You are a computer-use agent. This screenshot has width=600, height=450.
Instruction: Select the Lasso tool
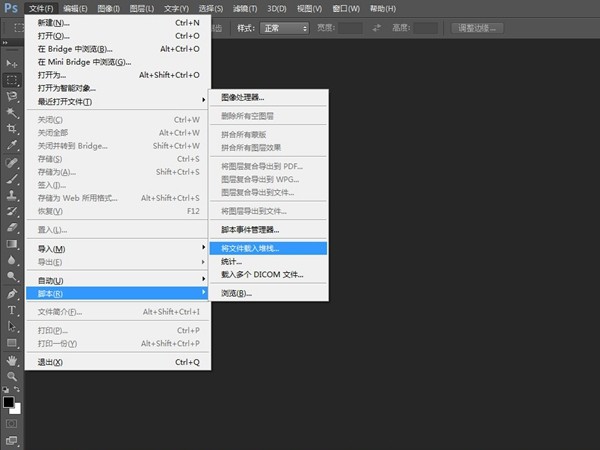[x=11, y=96]
